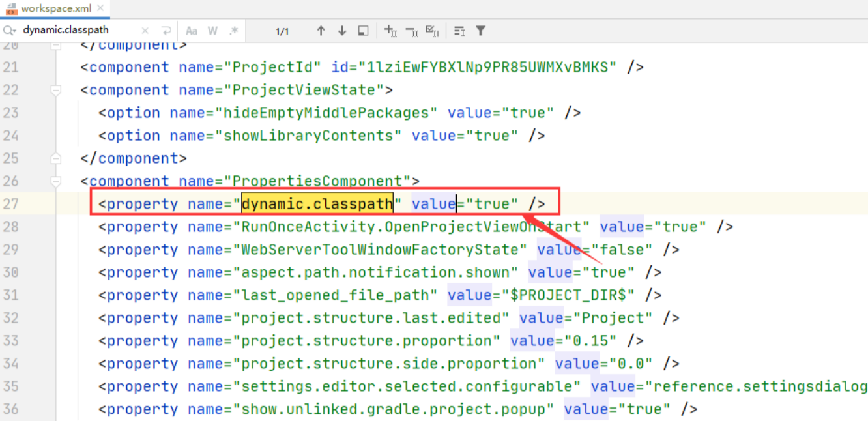Enable match case in search

[x=192, y=30]
